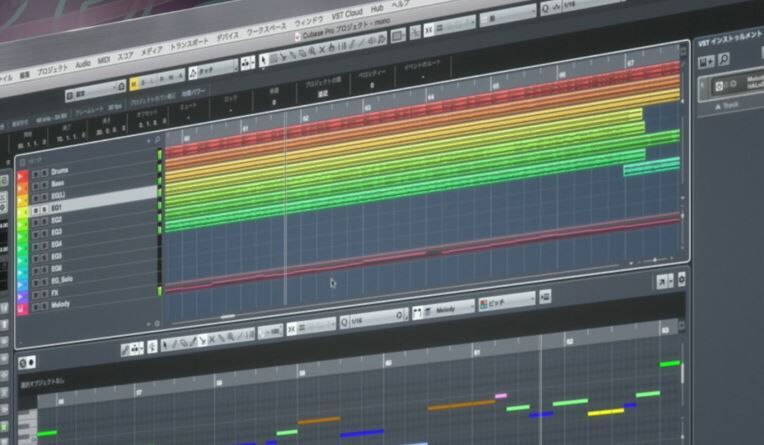Click the red Drums track color strip
The image size is (764, 445).
click(x=22, y=176)
